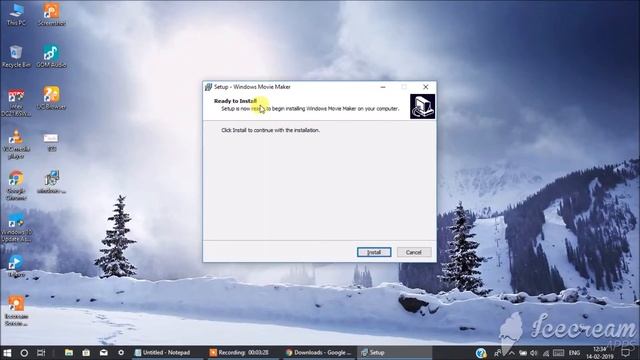Open Microsoft Store from the taskbar
This screenshot has height=360, width=640.
pyautogui.click(x=86, y=353)
